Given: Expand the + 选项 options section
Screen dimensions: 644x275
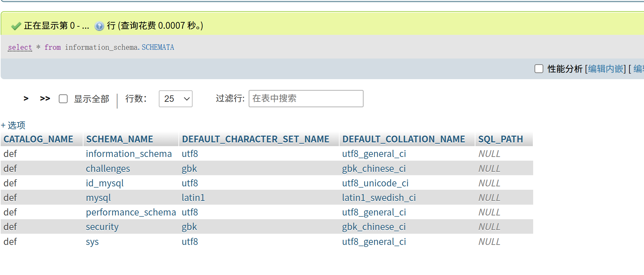Looking at the screenshot, I should [x=13, y=125].
